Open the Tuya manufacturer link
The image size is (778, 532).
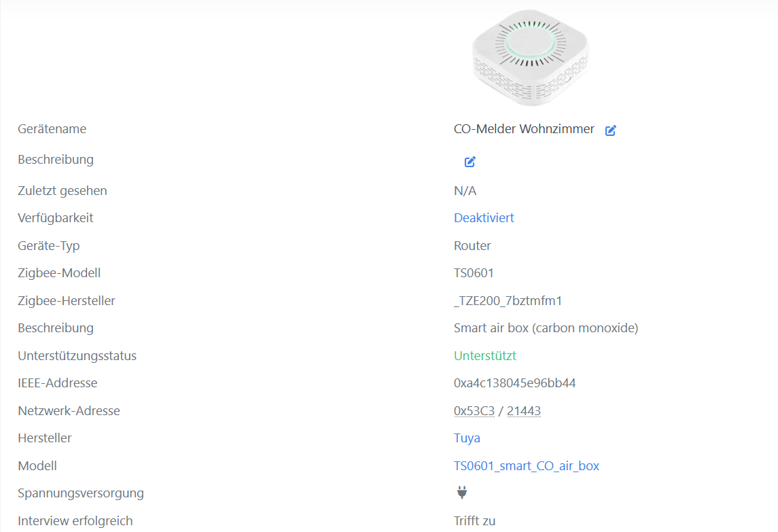(467, 438)
